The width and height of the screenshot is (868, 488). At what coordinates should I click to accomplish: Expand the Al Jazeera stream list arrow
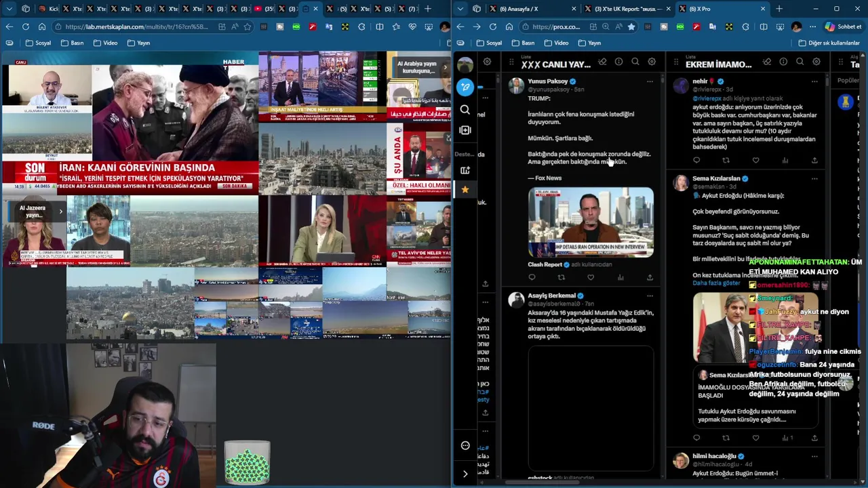(60, 211)
